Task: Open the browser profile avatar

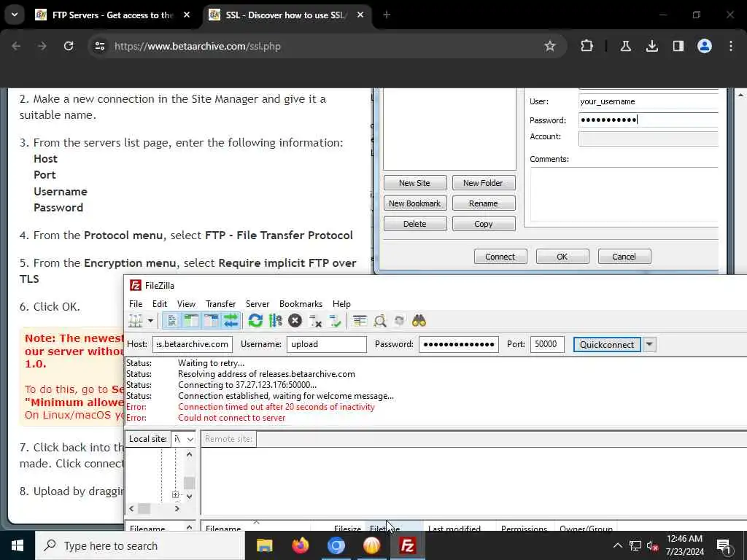Action: (705, 46)
